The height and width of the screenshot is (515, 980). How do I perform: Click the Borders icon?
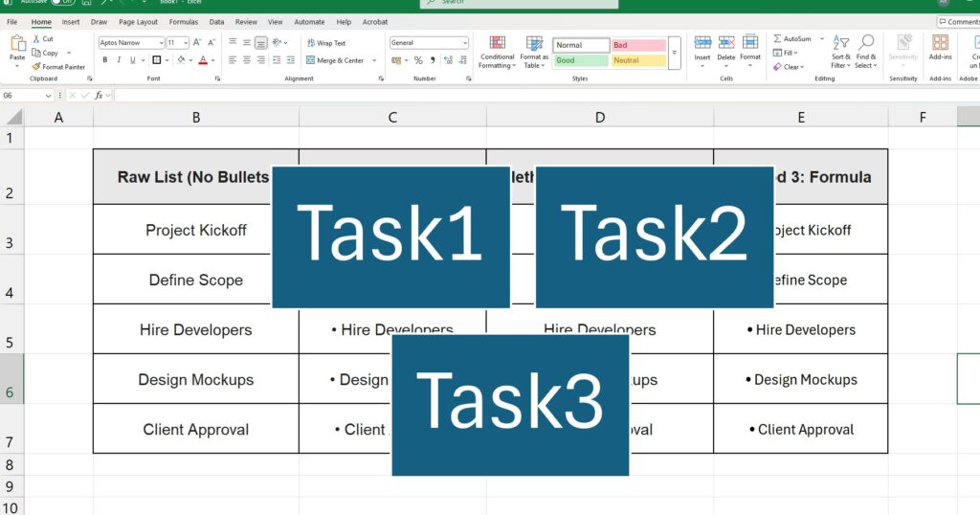[156, 60]
